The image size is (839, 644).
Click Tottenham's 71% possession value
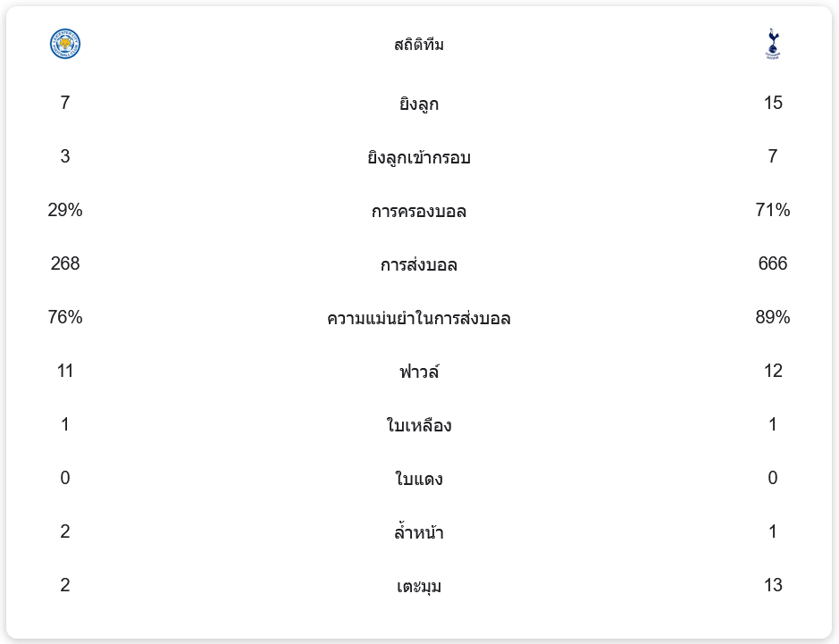tap(773, 210)
